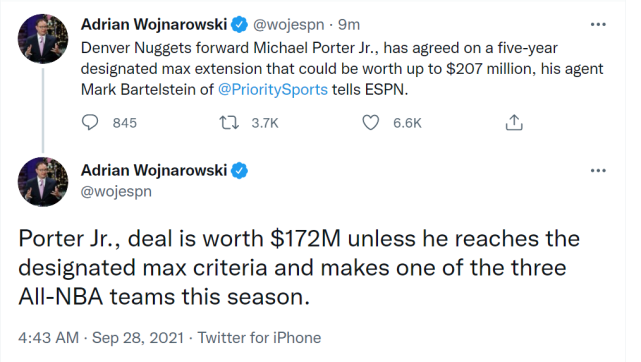Viewport: 641px width, 362px height.
Task: Open Wojnarowski's avatar on the 9m tweet
Action: click(43, 39)
